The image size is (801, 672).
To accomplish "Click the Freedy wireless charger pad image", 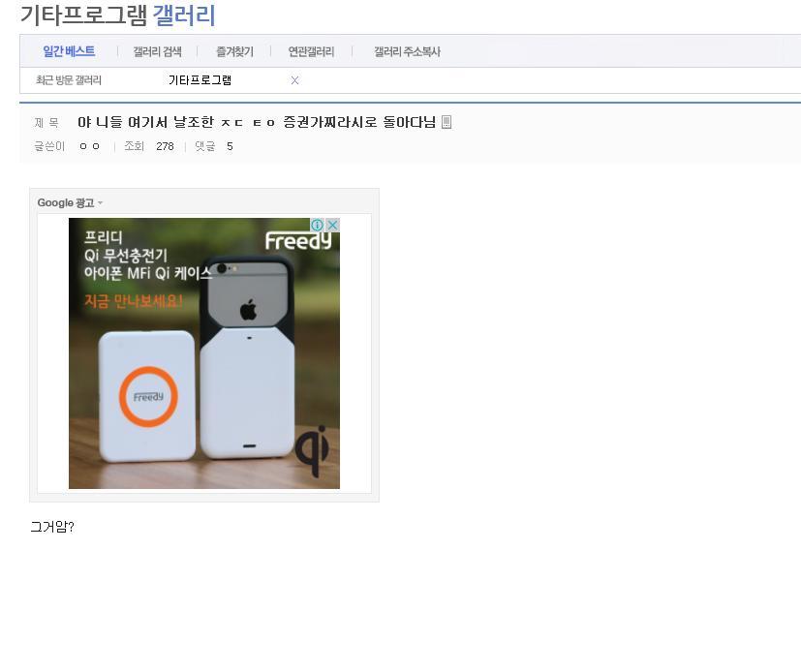I will [147, 396].
